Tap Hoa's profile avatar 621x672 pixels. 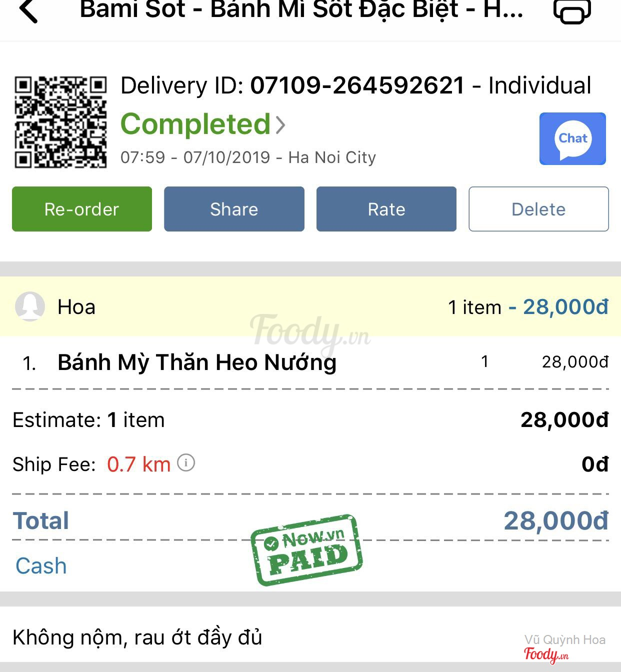tap(30, 306)
